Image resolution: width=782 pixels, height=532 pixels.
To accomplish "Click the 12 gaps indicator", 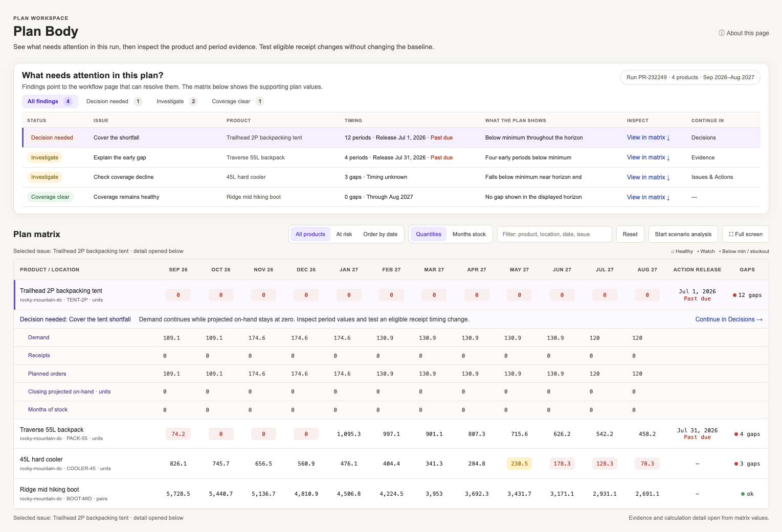I will pyautogui.click(x=747, y=295).
